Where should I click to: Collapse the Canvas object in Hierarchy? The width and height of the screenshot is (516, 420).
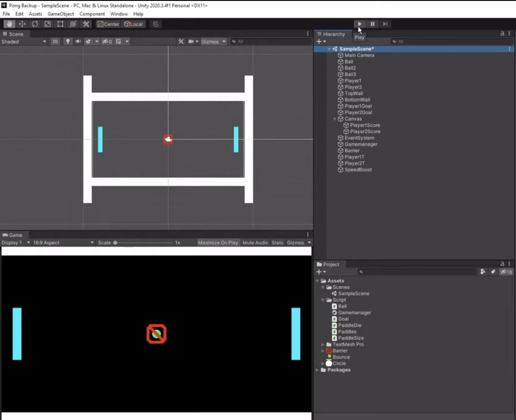pyautogui.click(x=334, y=119)
